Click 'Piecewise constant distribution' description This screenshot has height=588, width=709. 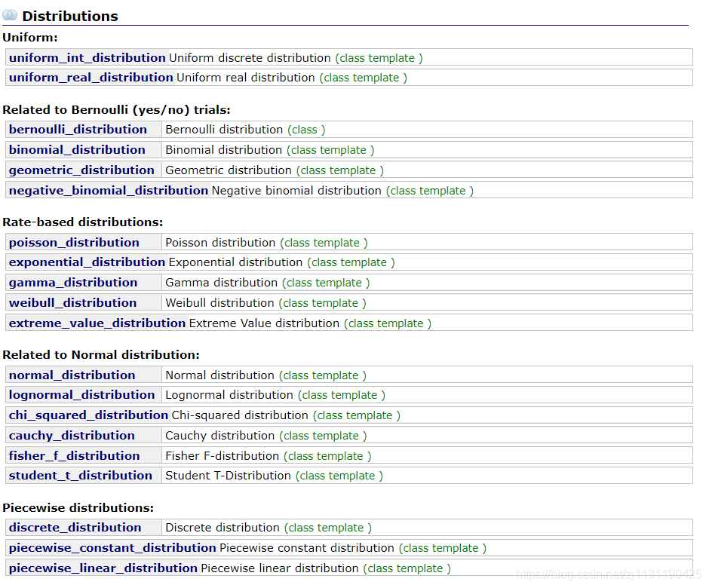click(307, 548)
